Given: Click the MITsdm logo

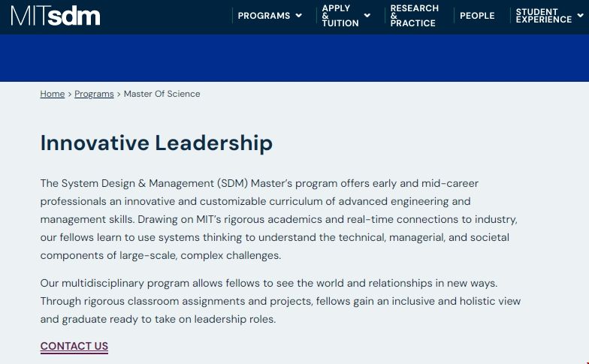Looking at the screenshot, I should [55, 16].
